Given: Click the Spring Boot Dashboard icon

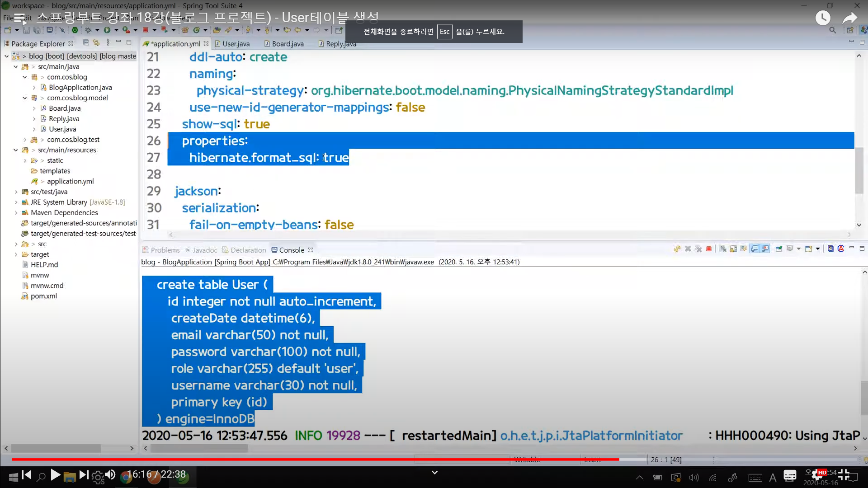Looking at the screenshot, I should (75, 30).
